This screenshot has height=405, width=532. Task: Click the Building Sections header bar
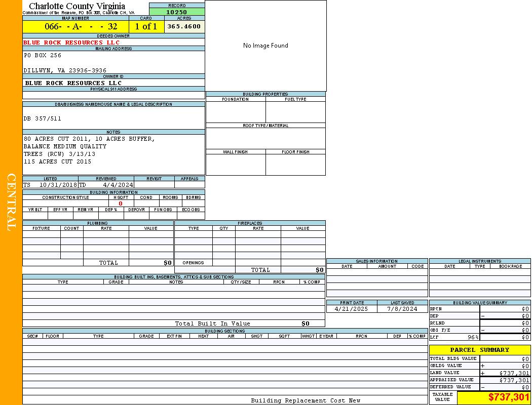[224, 331]
